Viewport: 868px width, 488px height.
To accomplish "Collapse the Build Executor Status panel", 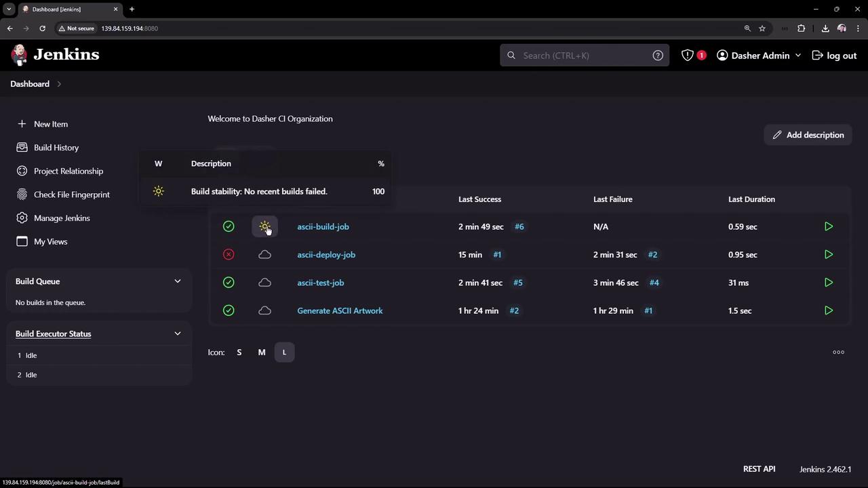I will (178, 333).
